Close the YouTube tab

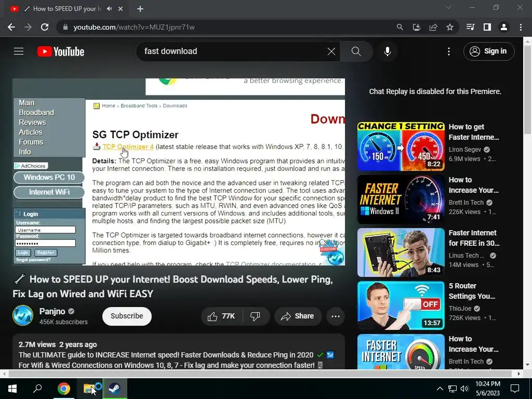121,9
